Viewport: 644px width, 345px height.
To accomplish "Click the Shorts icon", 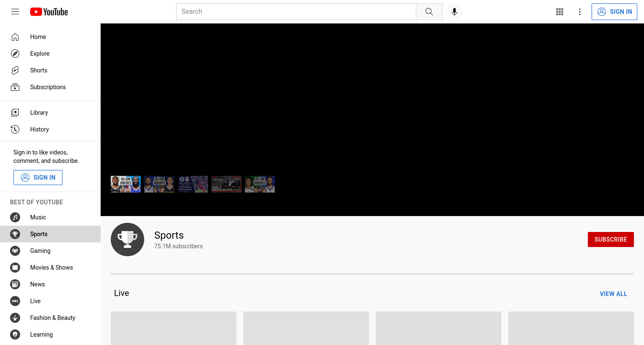I will pos(15,70).
